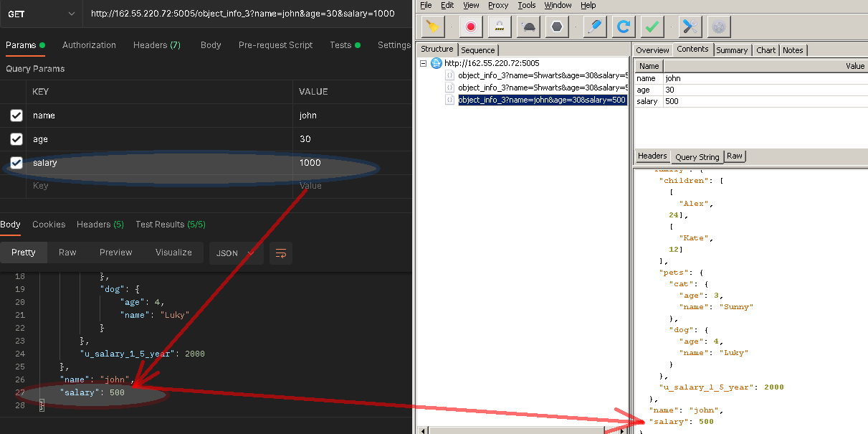Image resolution: width=868 pixels, height=434 pixels.
Task: Click the salary 500 cell in Charles table
Action: 765,101
